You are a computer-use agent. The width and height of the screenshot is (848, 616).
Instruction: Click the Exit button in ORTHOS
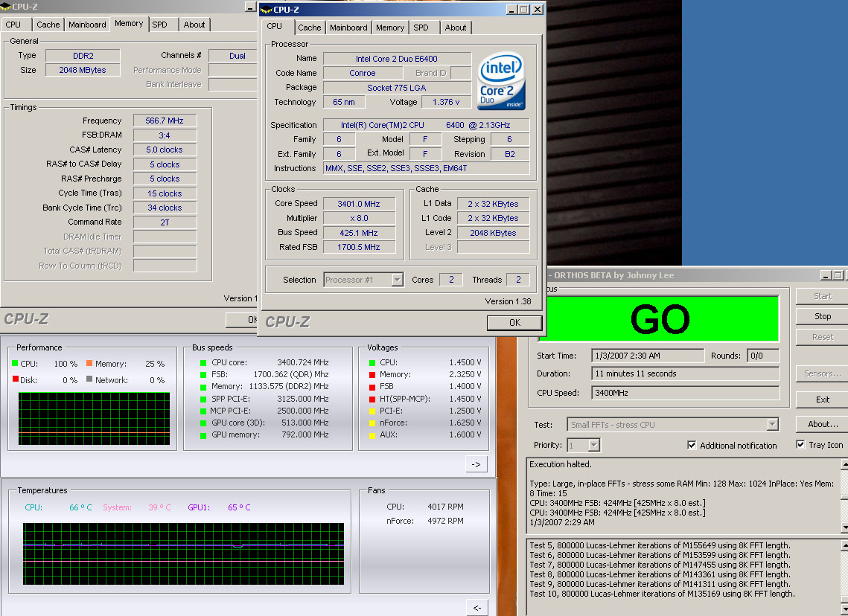pos(823,400)
